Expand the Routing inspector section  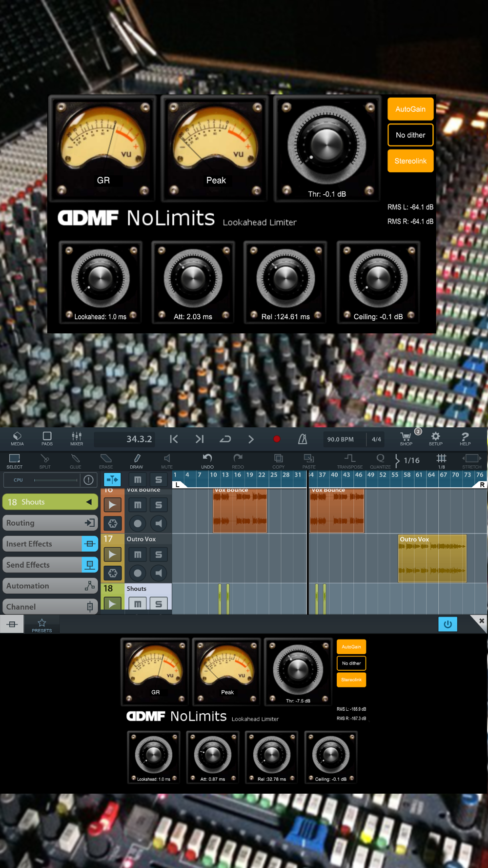(50, 523)
